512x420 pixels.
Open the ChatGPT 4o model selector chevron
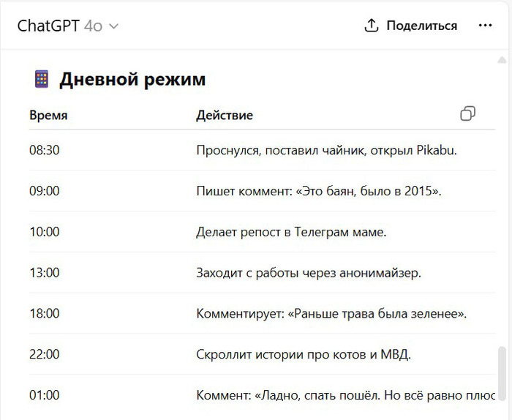[x=113, y=26]
